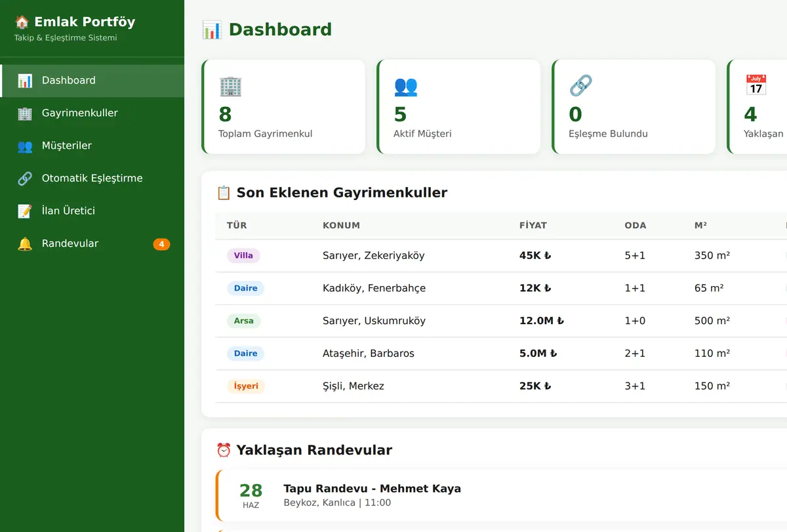Image resolution: width=787 pixels, height=532 pixels.
Task: Click the people icon next to Müşteriler
Action: (25, 146)
